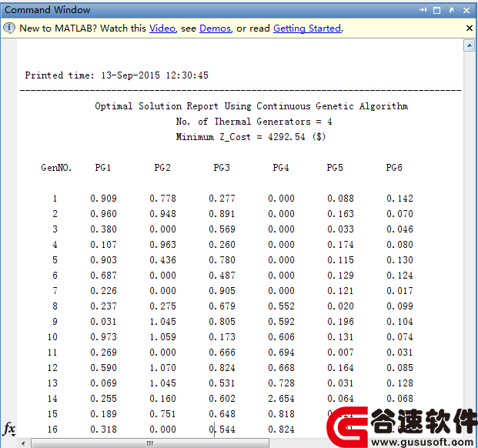This screenshot has width=478, height=448.
Task: Click the vertical scrollbar up arrow
Action: pyautogui.click(x=470, y=46)
